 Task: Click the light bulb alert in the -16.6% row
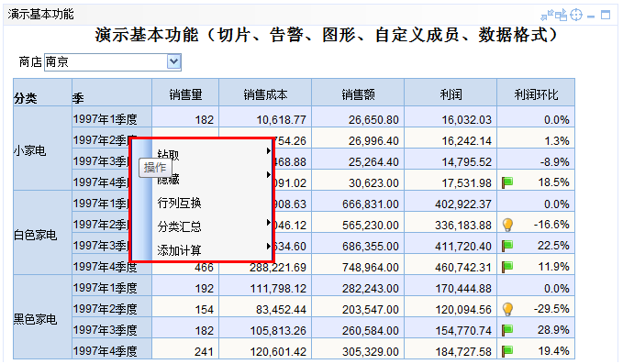click(507, 225)
